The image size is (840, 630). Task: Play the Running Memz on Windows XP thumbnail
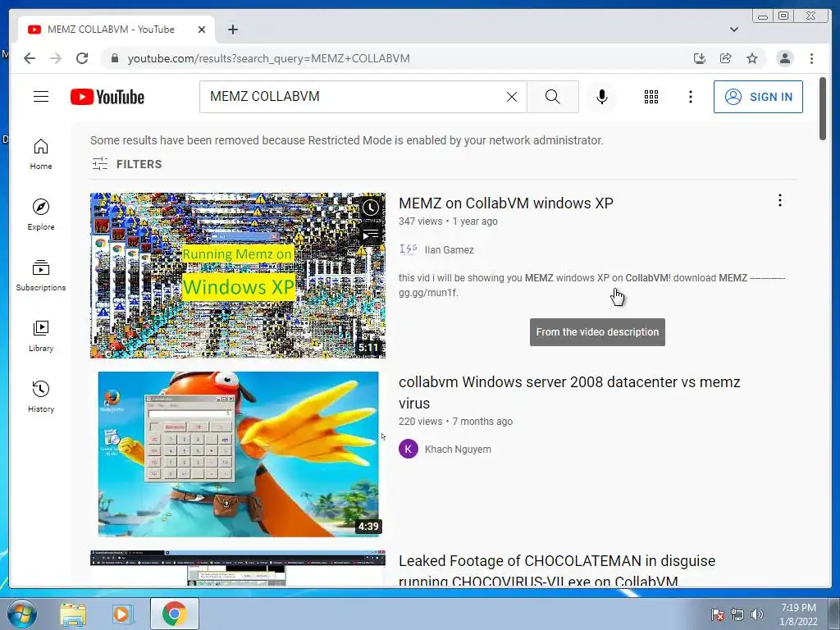(x=238, y=276)
